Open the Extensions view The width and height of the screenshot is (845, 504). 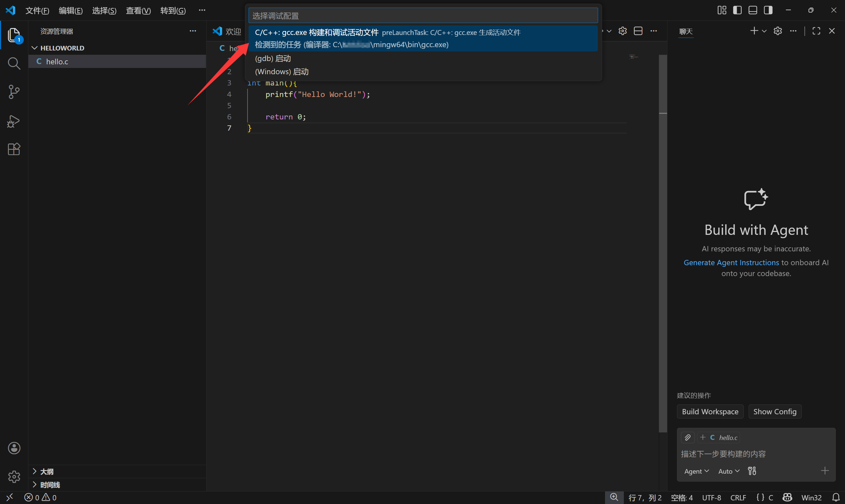click(x=14, y=149)
